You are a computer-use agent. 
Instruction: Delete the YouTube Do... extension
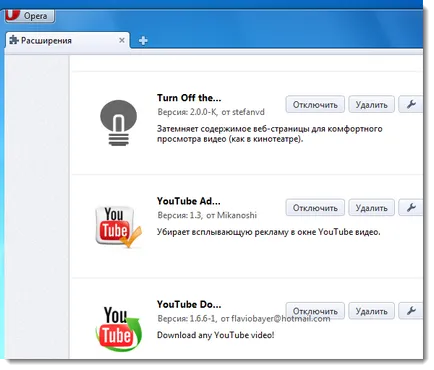pos(371,311)
